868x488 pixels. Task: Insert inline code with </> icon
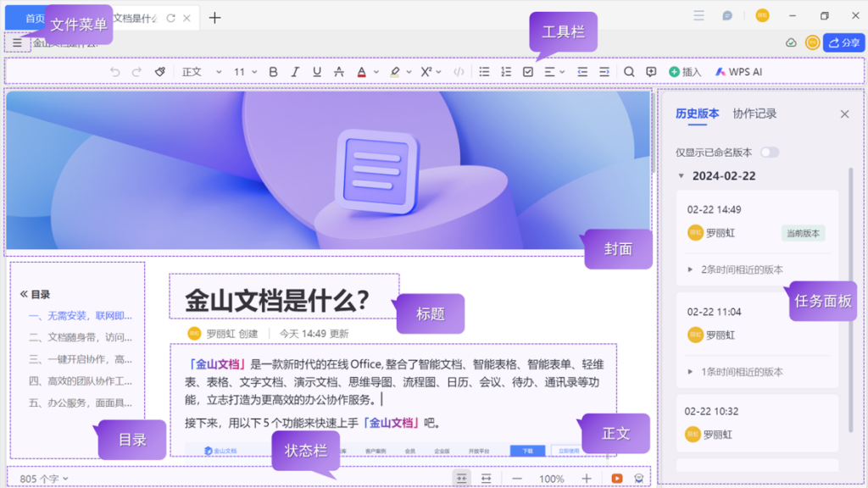[x=459, y=72]
